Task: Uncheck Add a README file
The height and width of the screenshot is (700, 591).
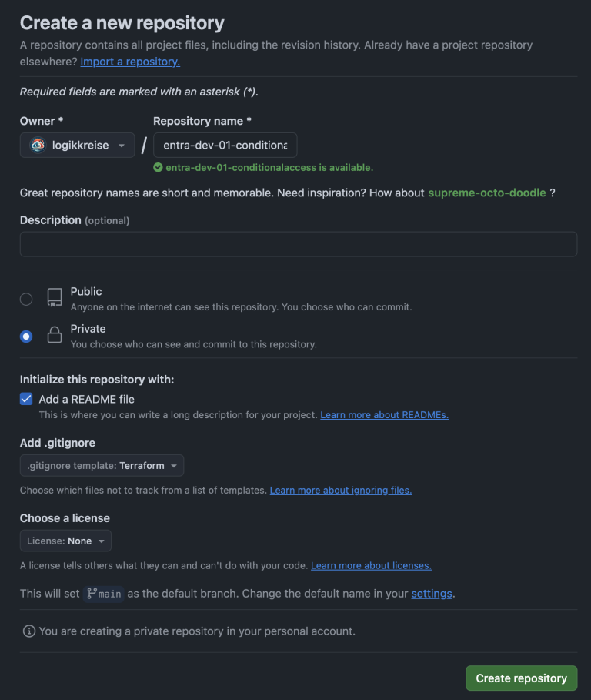Action: coord(25,399)
